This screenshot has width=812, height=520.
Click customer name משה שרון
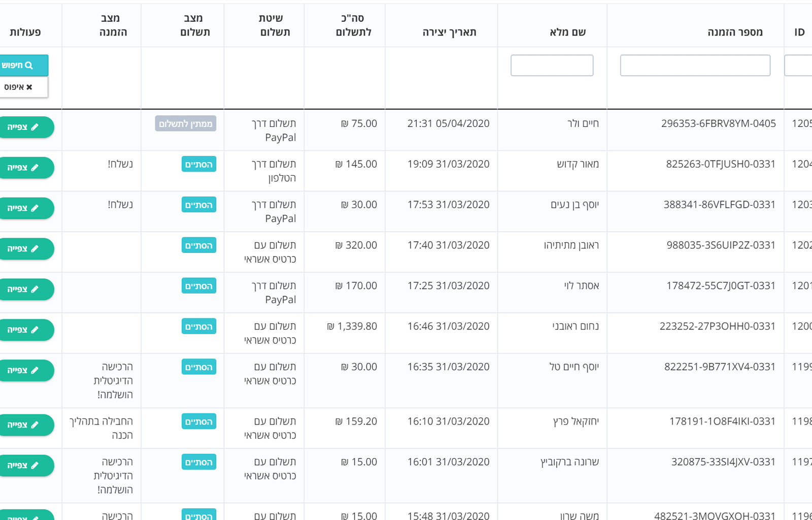click(580, 515)
